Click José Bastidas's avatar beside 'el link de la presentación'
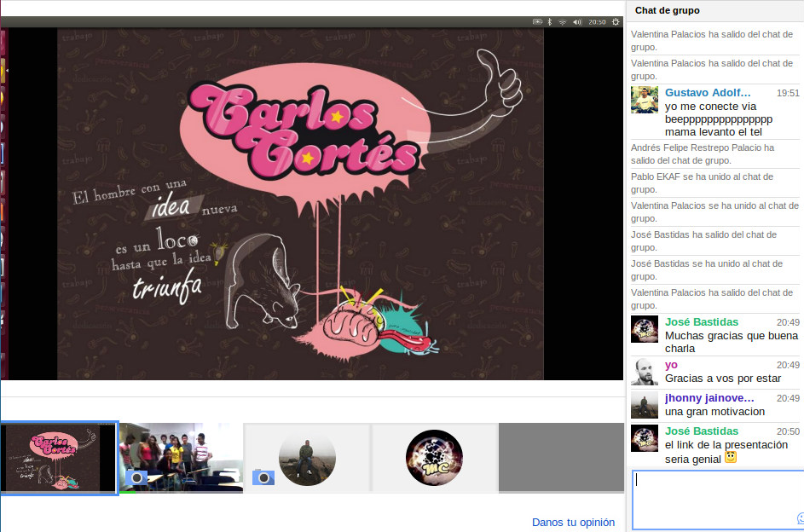This screenshot has width=804, height=532. coord(644,438)
